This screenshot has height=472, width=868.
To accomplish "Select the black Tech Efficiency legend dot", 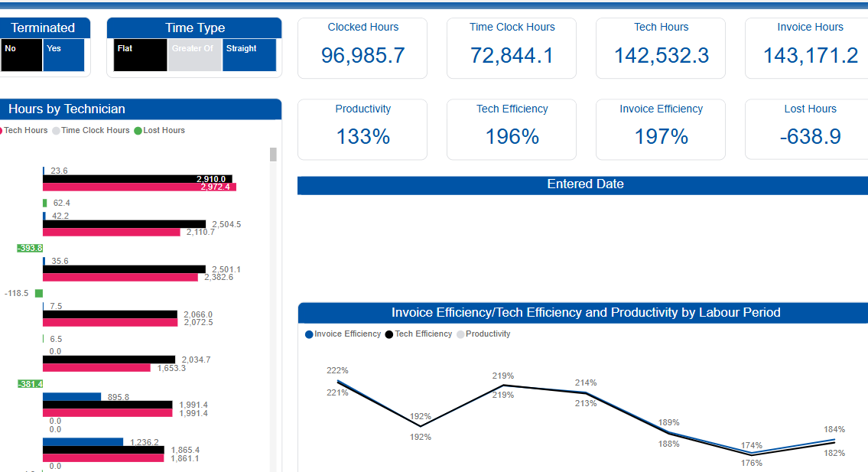I will [x=389, y=334].
